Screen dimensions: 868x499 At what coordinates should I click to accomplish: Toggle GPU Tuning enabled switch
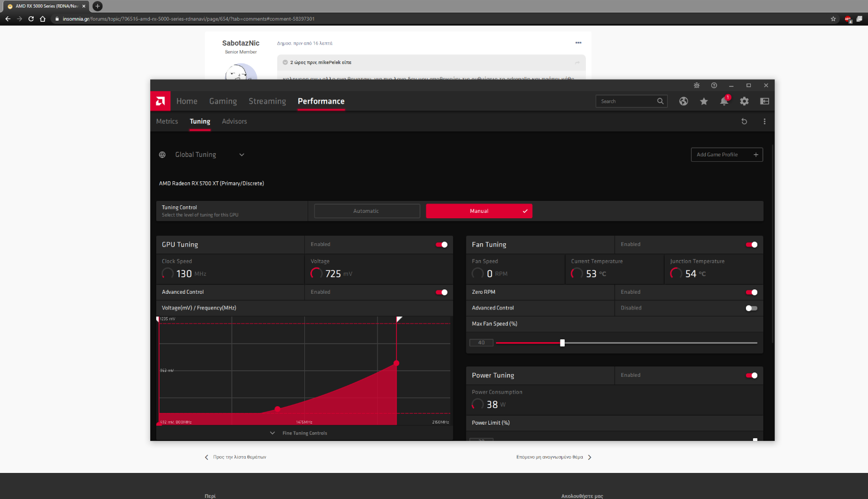[x=442, y=245]
